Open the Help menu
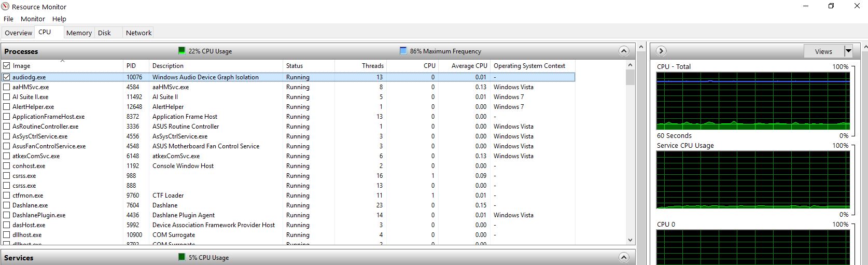The width and height of the screenshot is (868, 265). pyautogui.click(x=59, y=19)
